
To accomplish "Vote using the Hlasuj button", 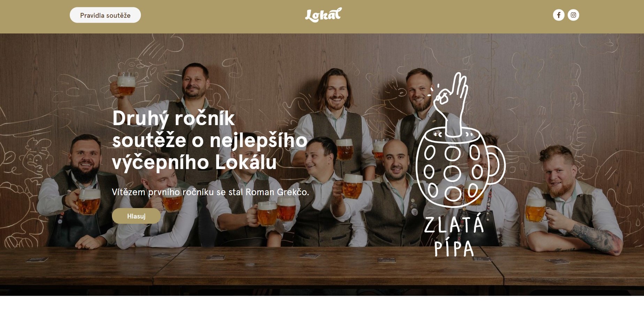I will (x=136, y=216).
